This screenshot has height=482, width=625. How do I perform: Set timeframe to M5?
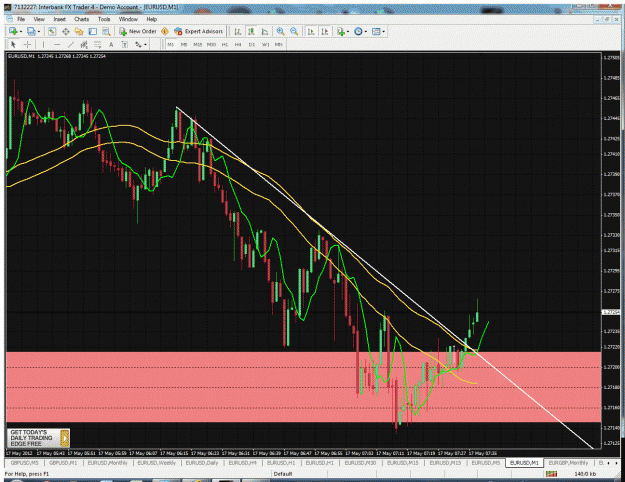point(184,45)
